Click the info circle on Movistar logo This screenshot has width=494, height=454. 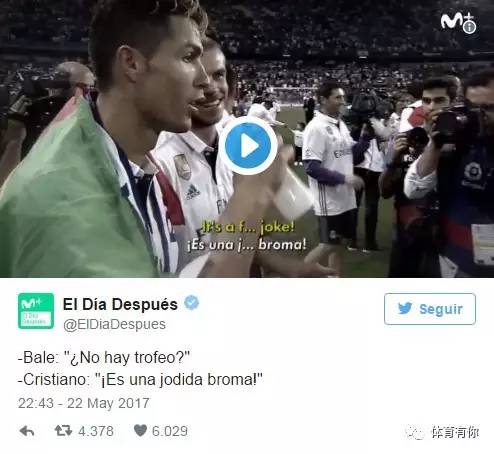[470, 27]
